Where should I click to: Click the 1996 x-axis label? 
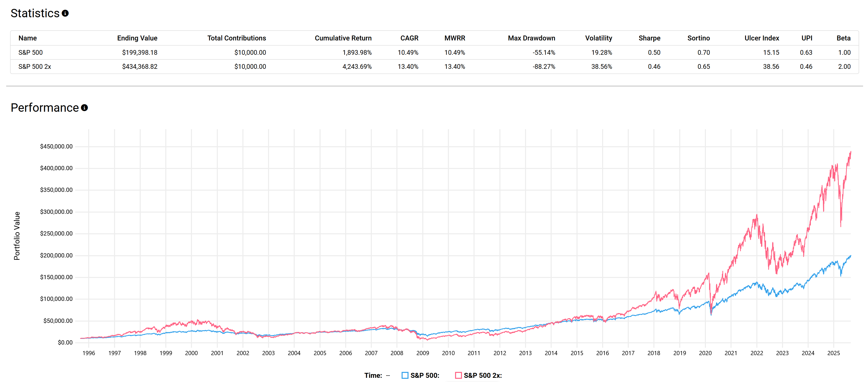tap(89, 353)
